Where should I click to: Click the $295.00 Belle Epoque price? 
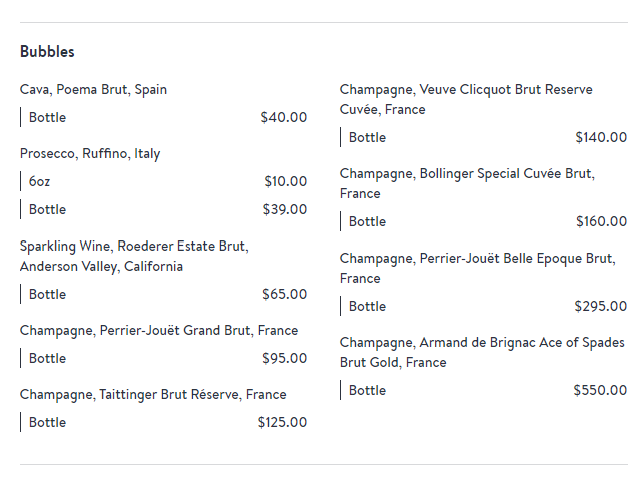pyautogui.click(x=601, y=307)
